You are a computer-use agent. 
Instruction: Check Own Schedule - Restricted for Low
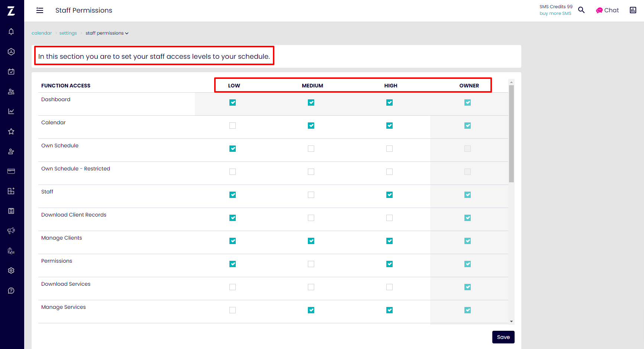(232, 172)
